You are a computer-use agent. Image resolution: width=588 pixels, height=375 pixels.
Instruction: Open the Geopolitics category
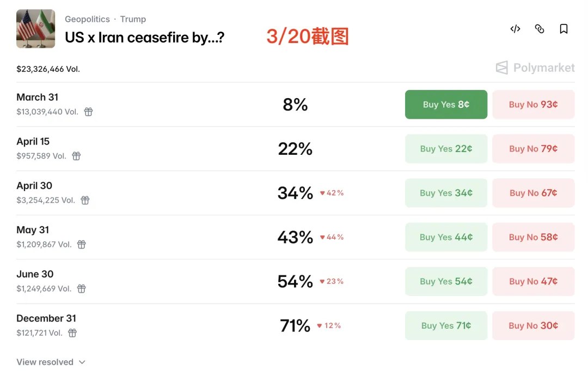(x=87, y=19)
